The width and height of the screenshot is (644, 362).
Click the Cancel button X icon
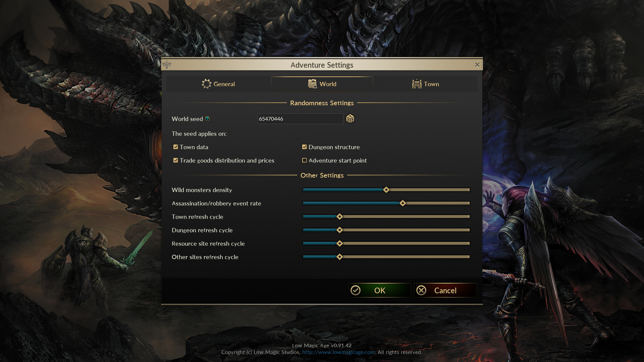[421, 290]
